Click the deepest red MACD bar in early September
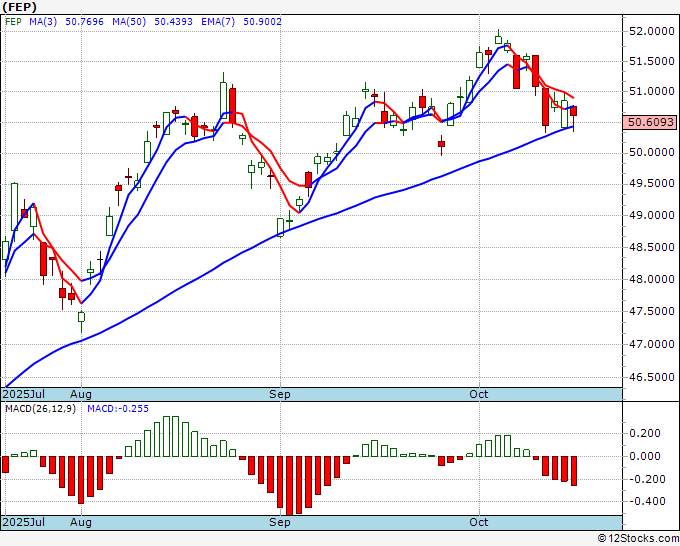 (x=289, y=485)
